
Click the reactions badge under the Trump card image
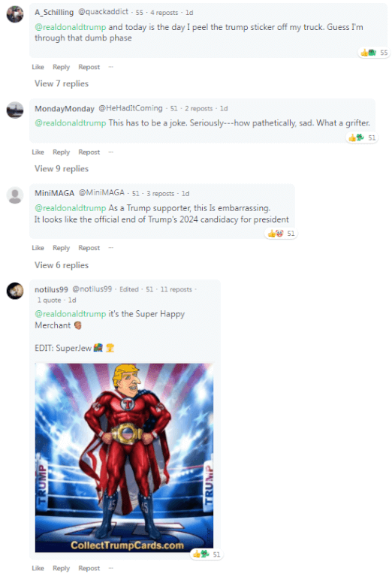[x=207, y=554]
